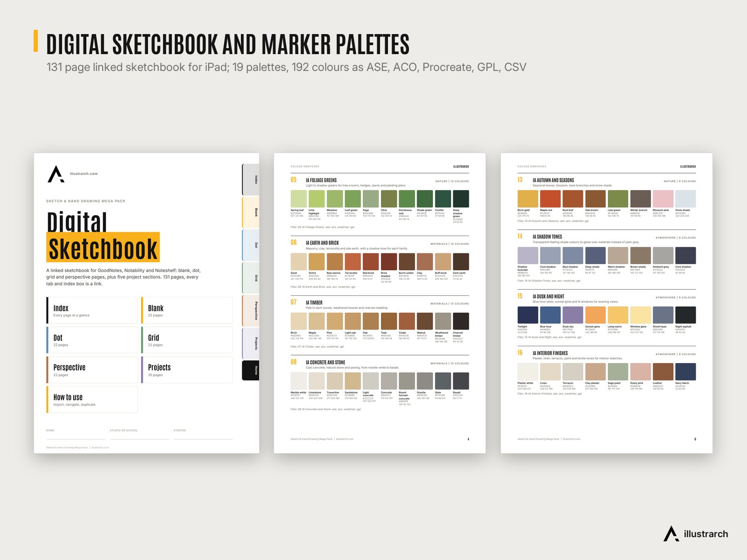Viewport: 747px width, 560px height.
Task: Select the Maple red swatch
Action: [550, 199]
